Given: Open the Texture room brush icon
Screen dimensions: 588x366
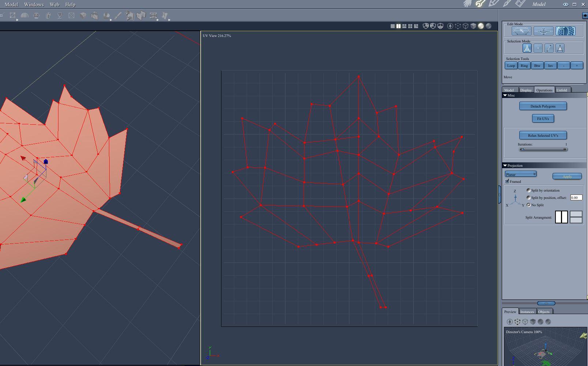Looking at the screenshot, I should (x=507, y=4).
